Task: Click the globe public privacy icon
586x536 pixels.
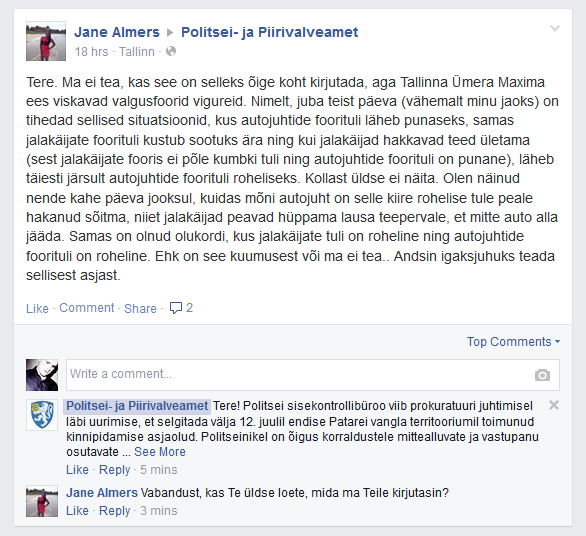Action: (x=171, y=51)
